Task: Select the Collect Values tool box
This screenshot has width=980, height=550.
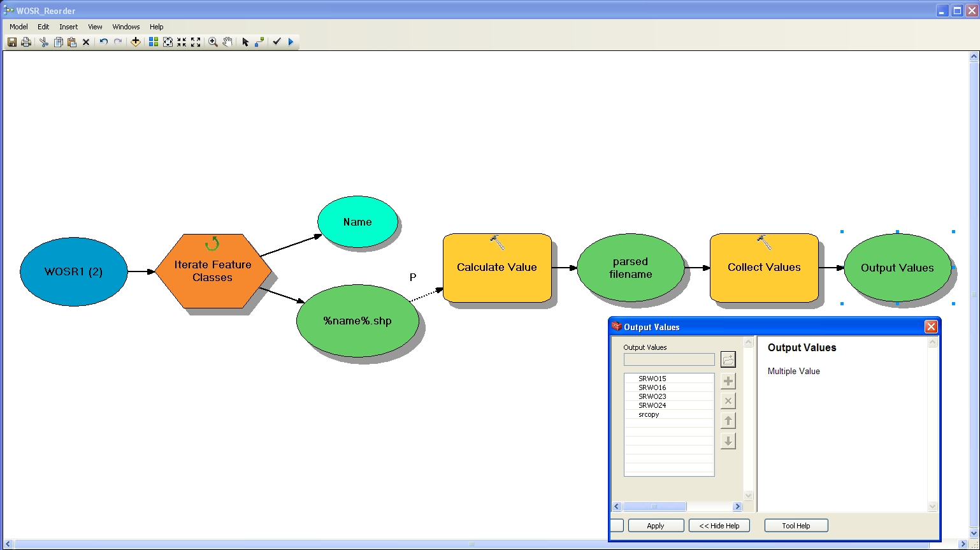Action: tap(764, 268)
